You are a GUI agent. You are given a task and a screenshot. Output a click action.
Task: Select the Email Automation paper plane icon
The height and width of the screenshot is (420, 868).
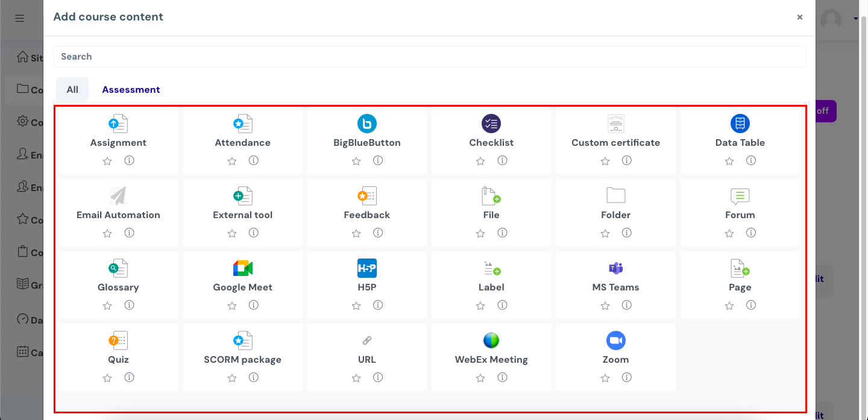[x=118, y=196]
